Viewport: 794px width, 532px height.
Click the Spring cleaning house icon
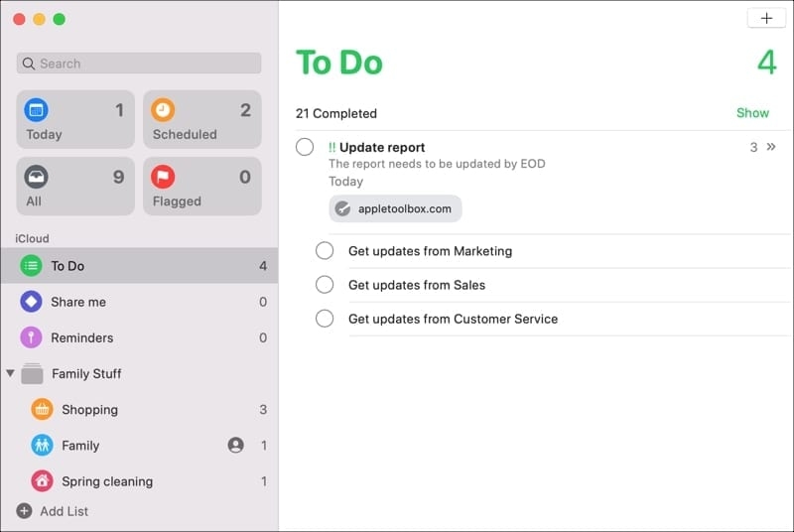click(42, 480)
